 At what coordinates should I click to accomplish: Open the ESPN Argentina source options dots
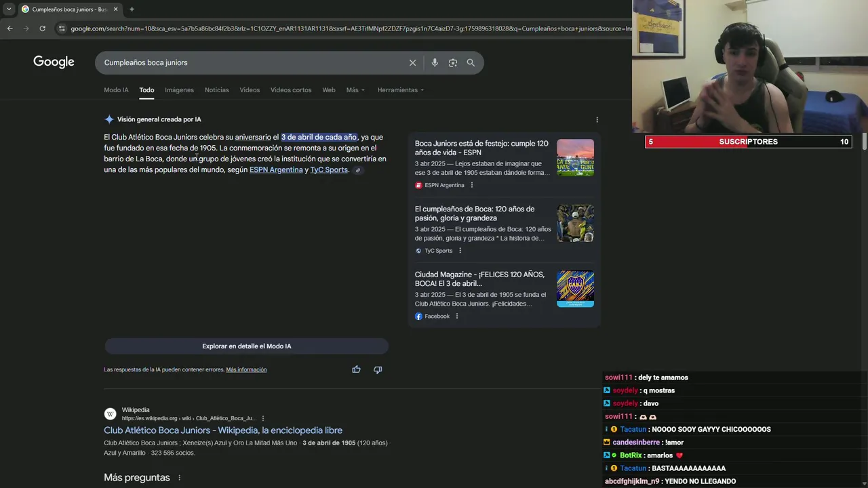click(x=472, y=185)
